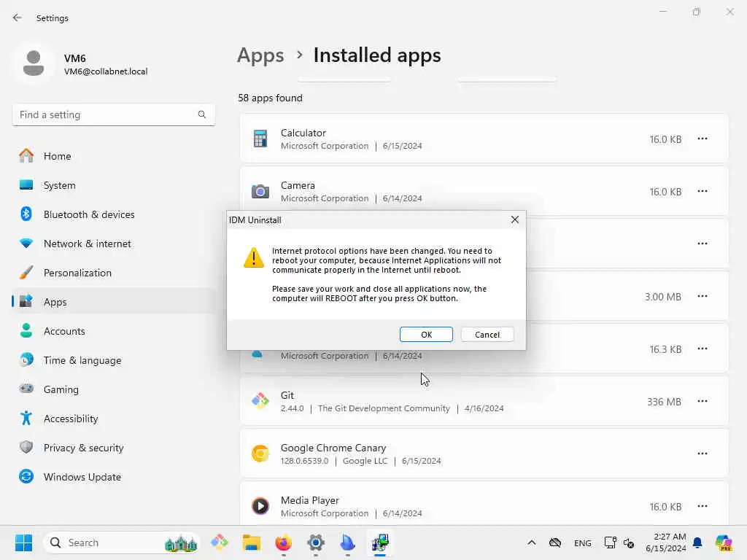Go back using the Settings back arrow
The image size is (747, 560).
(x=18, y=17)
